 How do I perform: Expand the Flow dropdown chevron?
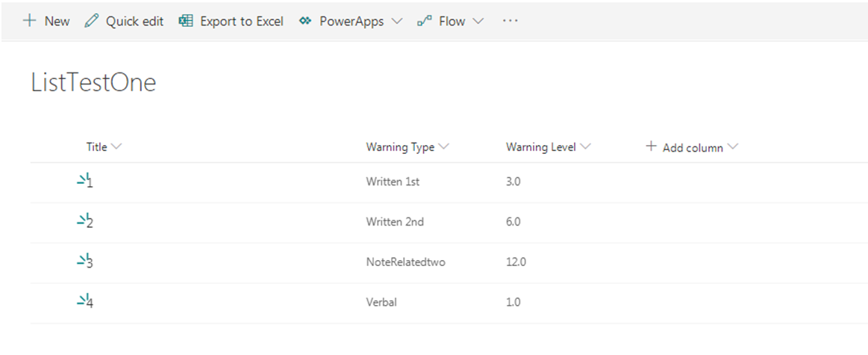(x=478, y=22)
